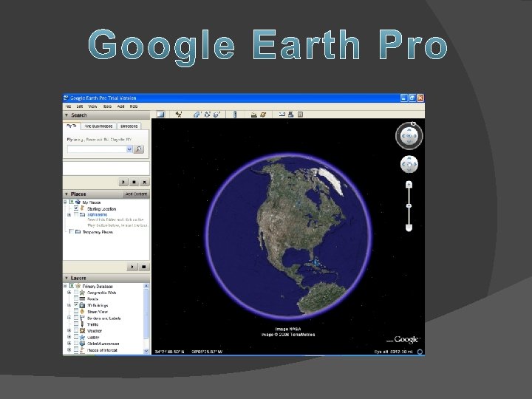Click the 3D Buildings layer icon

tap(82, 305)
